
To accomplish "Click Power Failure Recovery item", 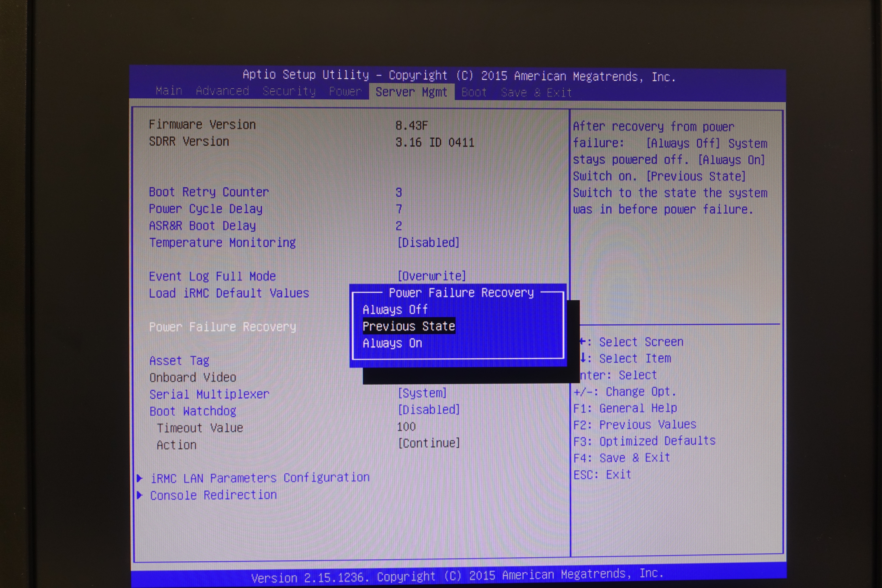I will (222, 327).
